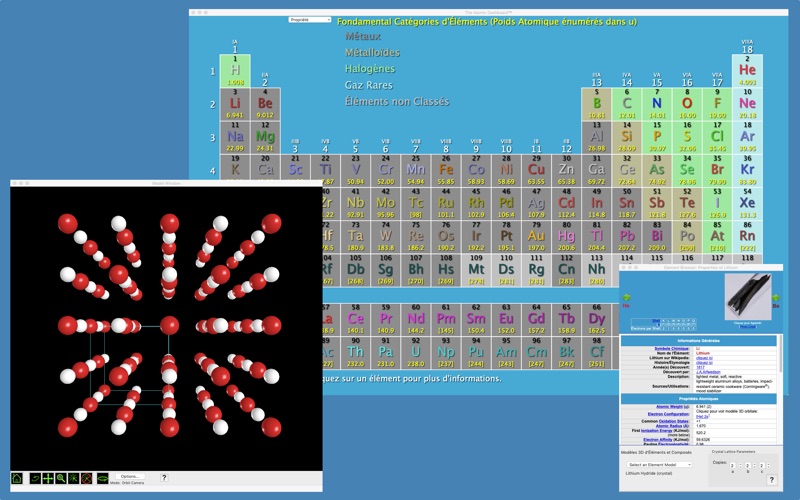Select the magnifier zoom tool
This screenshot has width=800, height=500.
pyautogui.click(x=61, y=478)
